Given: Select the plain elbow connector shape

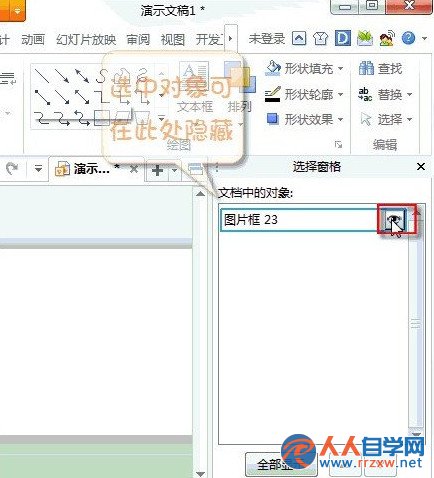Looking at the screenshot, I should coord(102,97).
